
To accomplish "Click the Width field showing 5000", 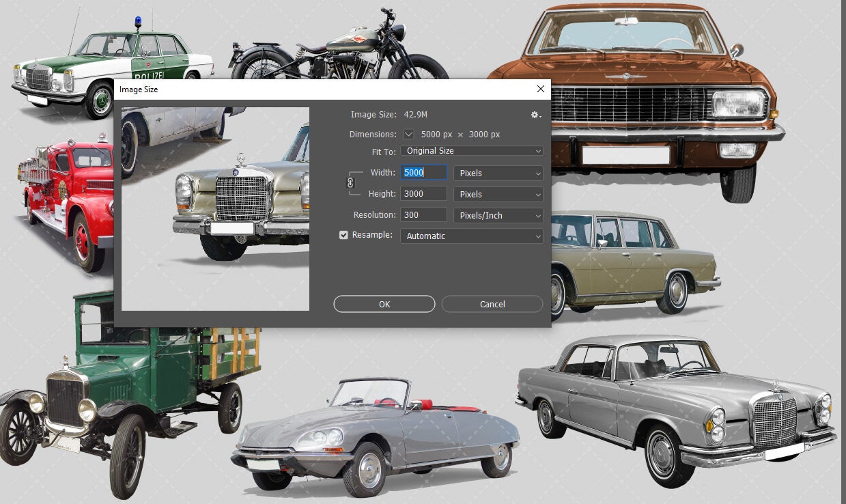I will point(423,173).
